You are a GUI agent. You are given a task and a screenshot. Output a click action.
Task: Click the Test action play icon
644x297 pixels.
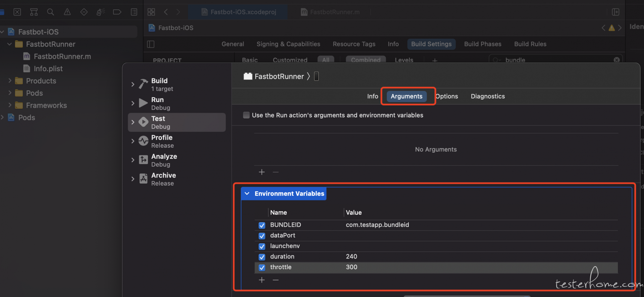pyautogui.click(x=144, y=122)
